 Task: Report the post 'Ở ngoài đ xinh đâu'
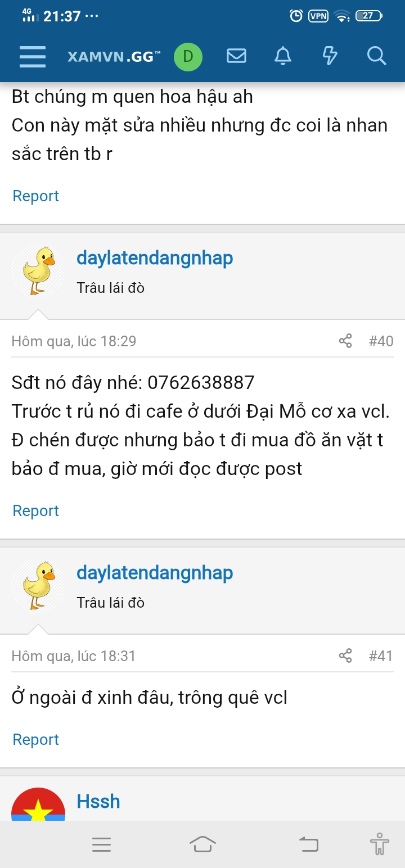click(x=36, y=739)
